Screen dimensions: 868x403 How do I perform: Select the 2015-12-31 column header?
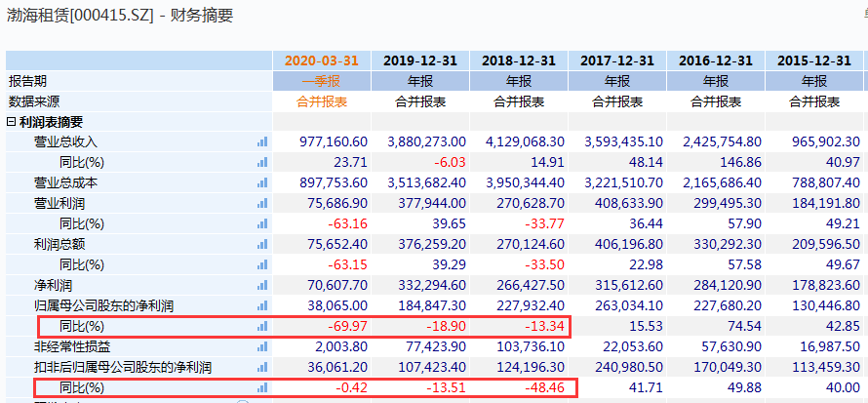click(x=814, y=60)
